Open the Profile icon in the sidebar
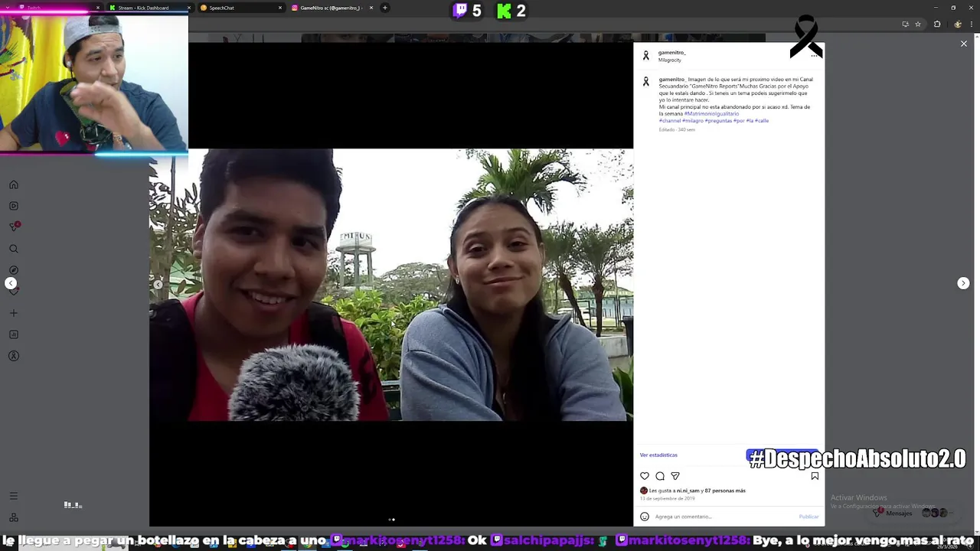The height and width of the screenshot is (551, 980). click(x=14, y=356)
